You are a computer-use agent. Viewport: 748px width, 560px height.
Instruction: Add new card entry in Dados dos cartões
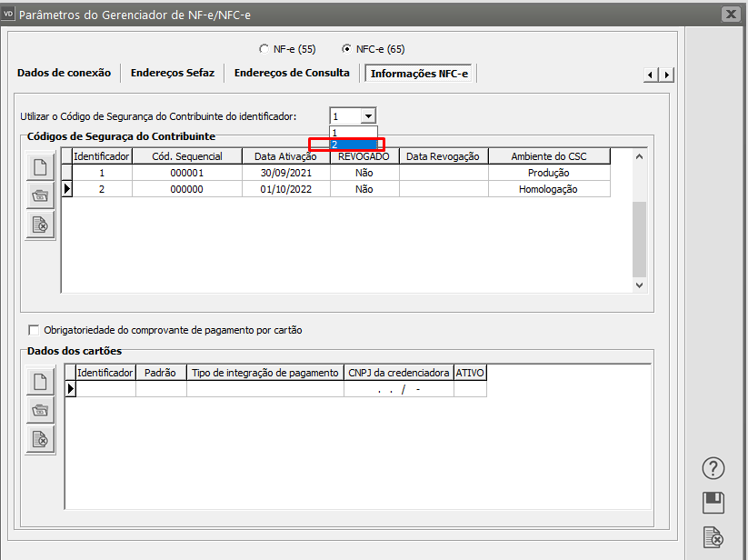(x=40, y=382)
